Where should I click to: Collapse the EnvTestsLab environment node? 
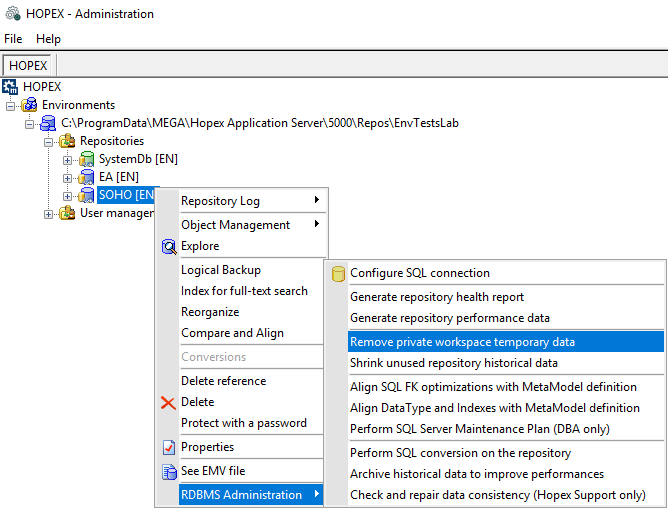pyautogui.click(x=29, y=124)
